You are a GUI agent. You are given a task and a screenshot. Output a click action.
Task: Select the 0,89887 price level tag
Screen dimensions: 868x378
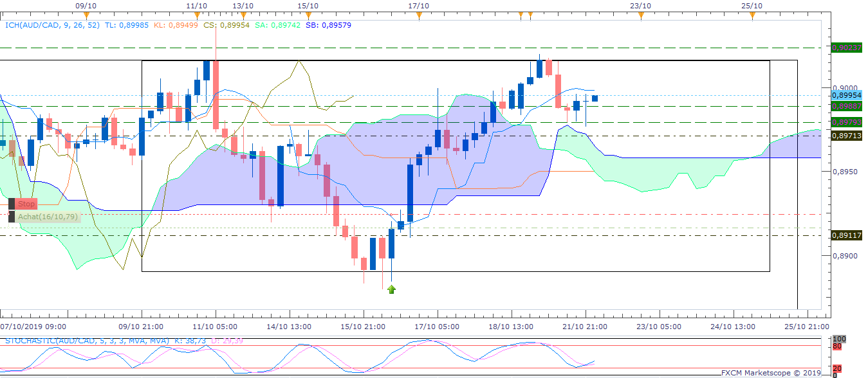tap(847, 106)
